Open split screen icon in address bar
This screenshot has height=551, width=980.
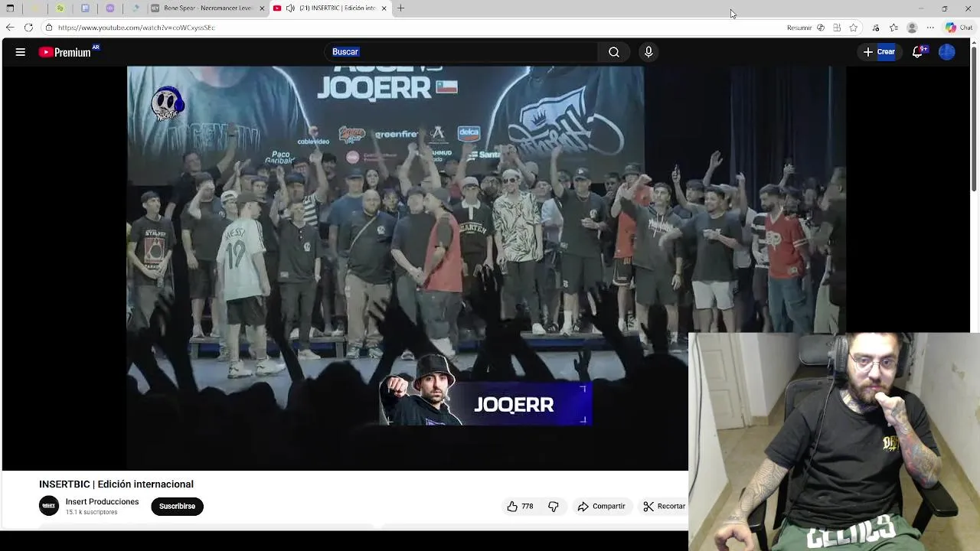(837, 28)
